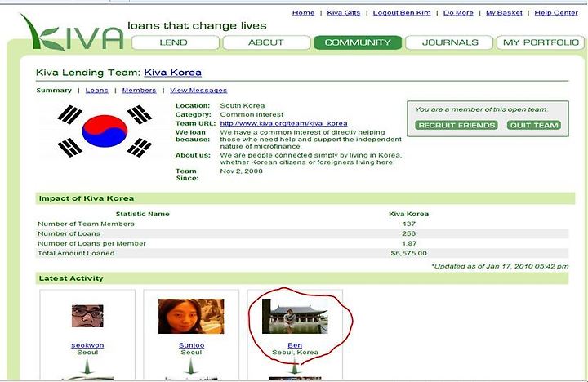Click the Common Interest category text

pos(252,114)
